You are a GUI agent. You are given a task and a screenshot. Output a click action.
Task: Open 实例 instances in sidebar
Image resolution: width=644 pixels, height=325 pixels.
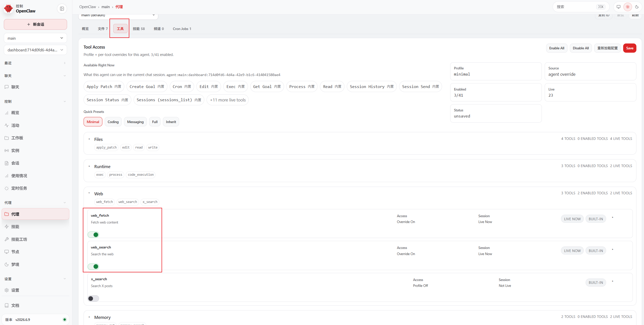click(35, 151)
